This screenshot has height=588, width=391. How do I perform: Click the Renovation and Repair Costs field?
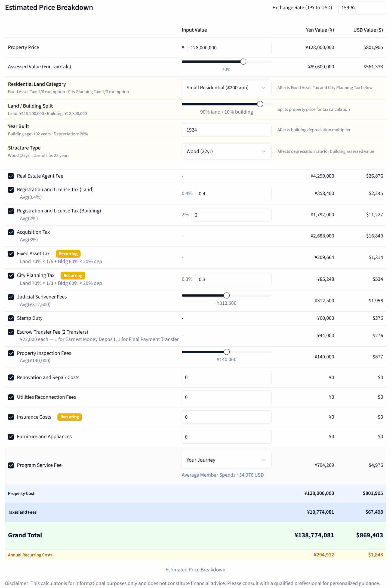[x=226, y=377]
